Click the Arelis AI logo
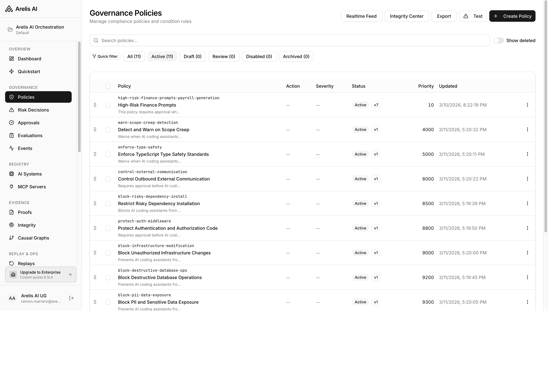The image size is (548, 392). pyautogui.click(x=21, y=9)
